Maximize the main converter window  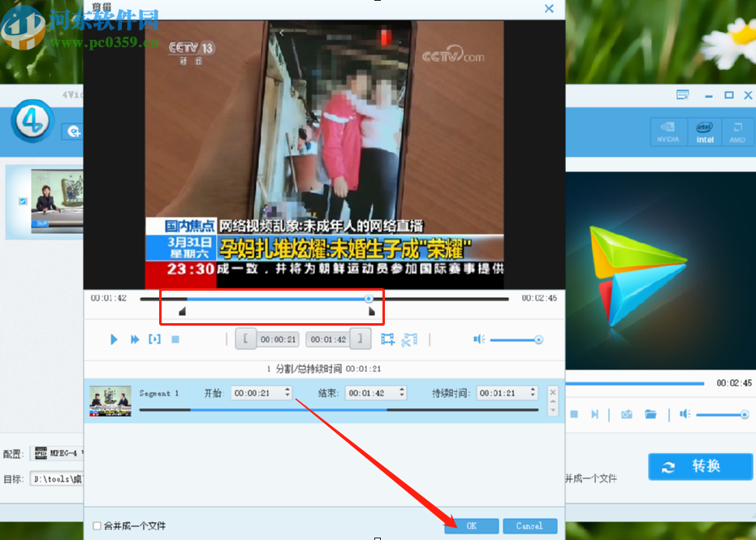coord(729,95)
